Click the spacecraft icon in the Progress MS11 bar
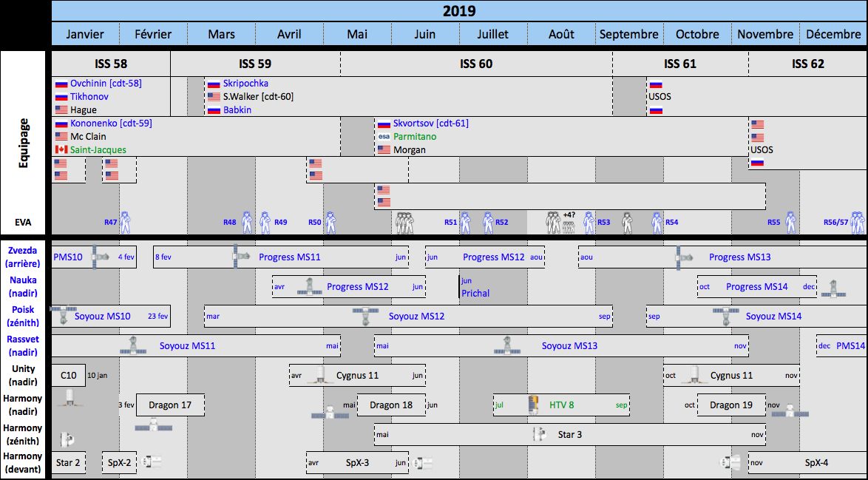 point(240,257)
